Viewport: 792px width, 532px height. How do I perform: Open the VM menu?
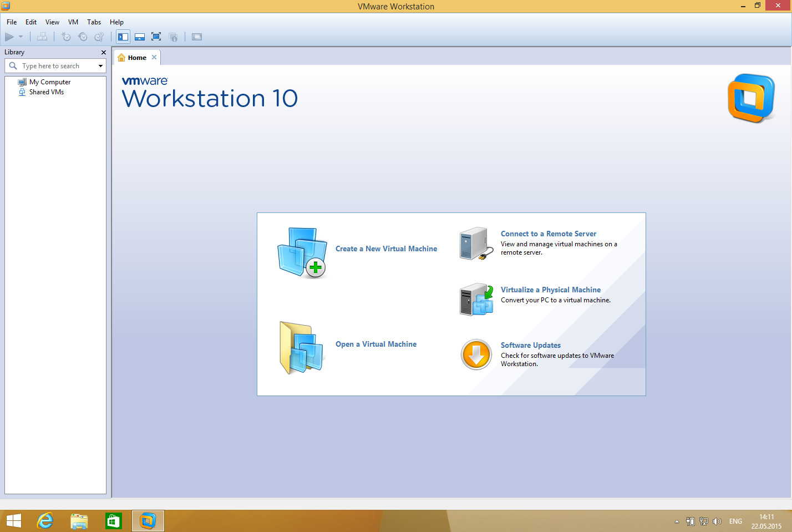tap(73, 22)
